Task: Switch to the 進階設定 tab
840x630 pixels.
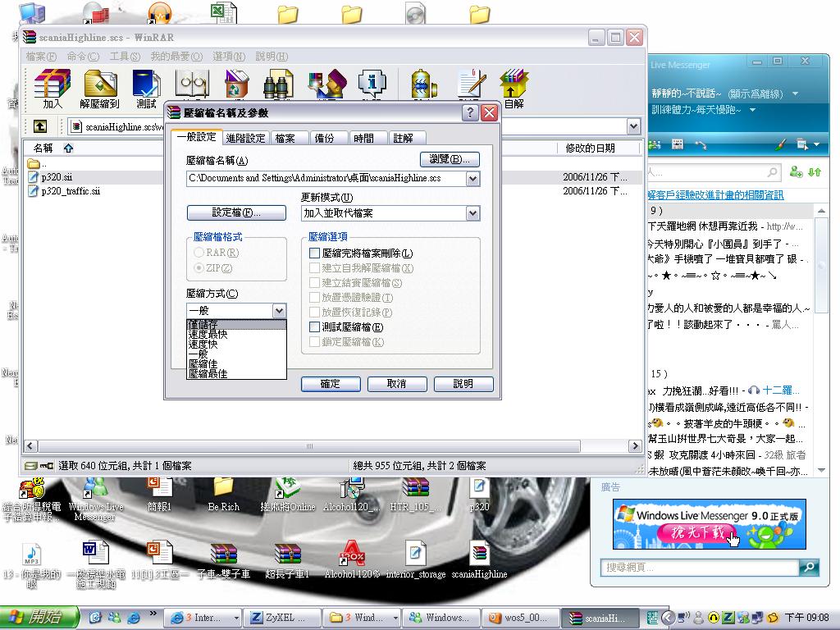Action: (245, 139)
